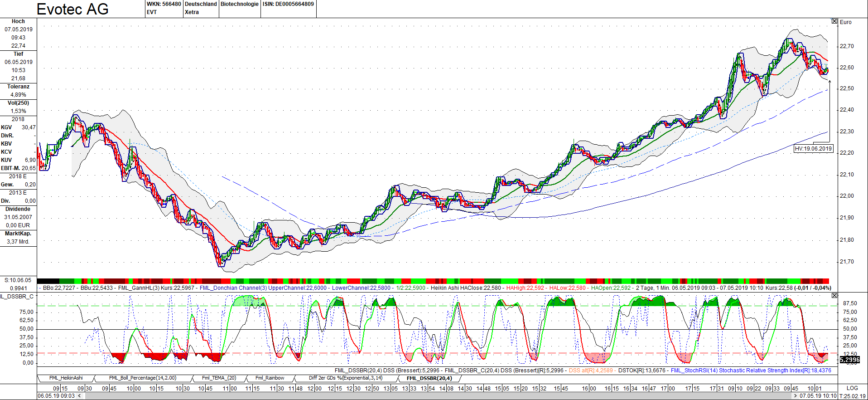
Task: Click the Biotechnologie sector label
Action: coord(240,4)
